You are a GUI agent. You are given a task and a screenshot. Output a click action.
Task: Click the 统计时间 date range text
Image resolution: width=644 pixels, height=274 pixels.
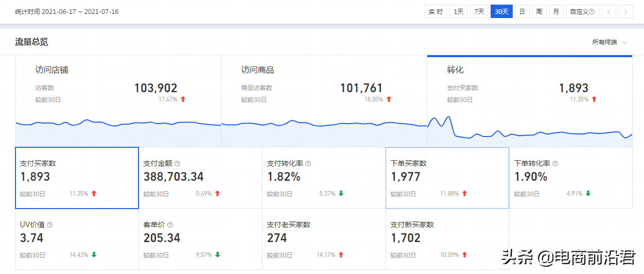[67, 11]
